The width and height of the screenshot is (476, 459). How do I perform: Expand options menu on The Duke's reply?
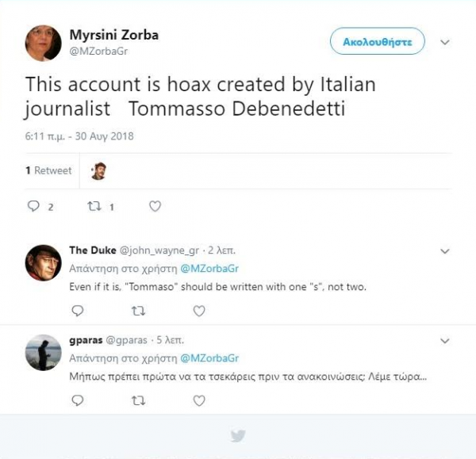point(445,251)
